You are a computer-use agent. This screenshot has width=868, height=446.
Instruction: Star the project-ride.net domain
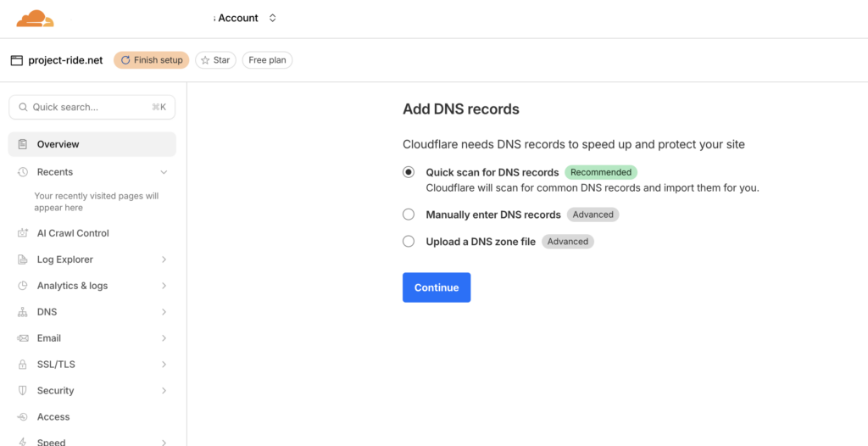215,60
